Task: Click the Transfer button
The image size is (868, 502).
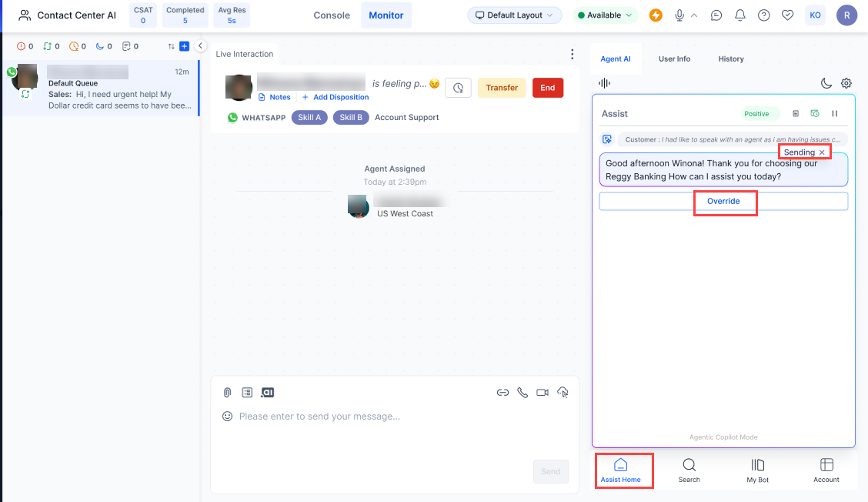Action: tap(502, 88)
